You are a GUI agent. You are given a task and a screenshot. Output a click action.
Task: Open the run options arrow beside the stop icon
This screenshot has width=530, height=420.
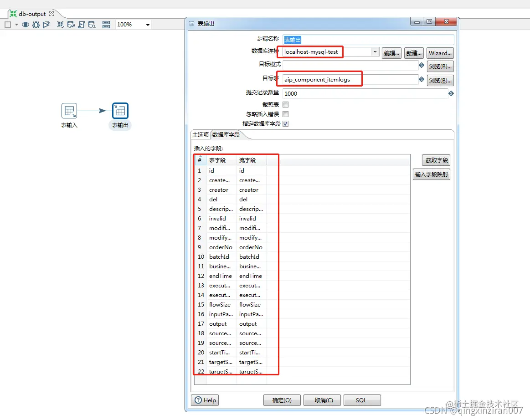click(x=16, y=24)
